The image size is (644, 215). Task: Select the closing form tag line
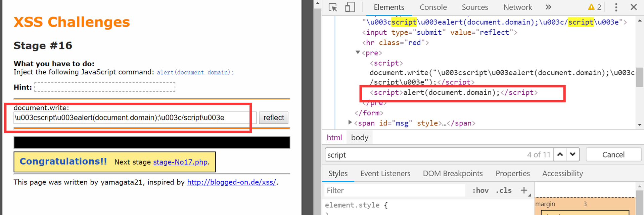tap(369, 113)
